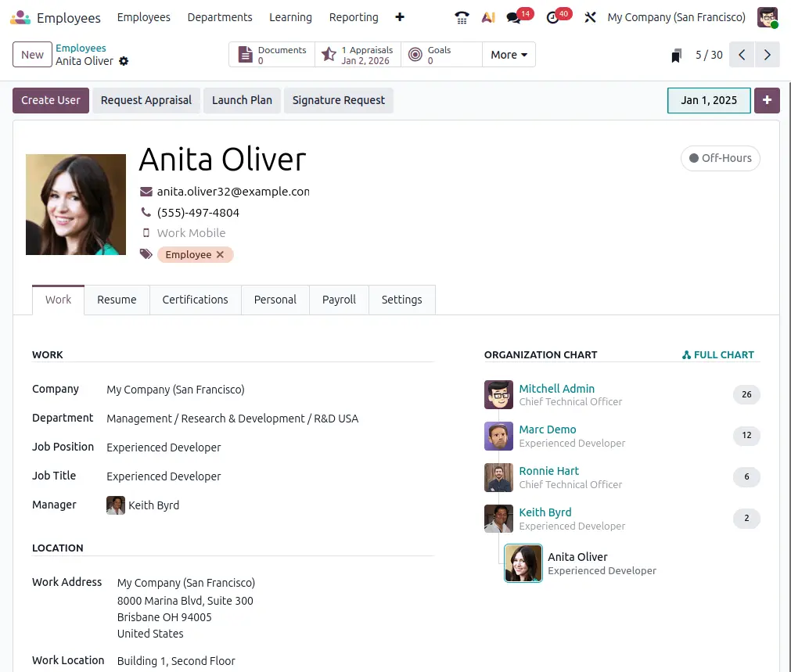The width and height of the screenshot is (791, 672).
Task: Remove the Employee tag
Action: click(221, 255)
